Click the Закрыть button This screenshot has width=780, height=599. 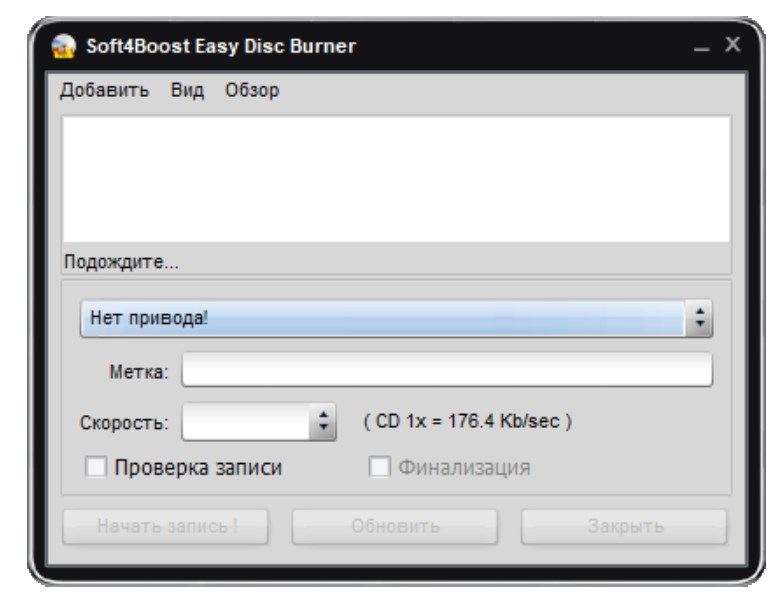[624, 526]
